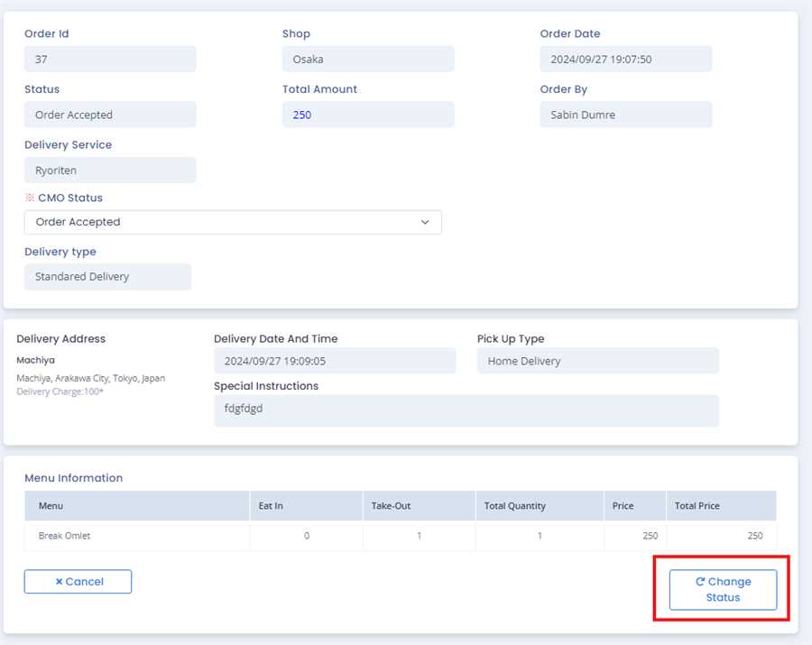Click the Status field showing Order Accepted
812x645 pixels.
(110, 115)
